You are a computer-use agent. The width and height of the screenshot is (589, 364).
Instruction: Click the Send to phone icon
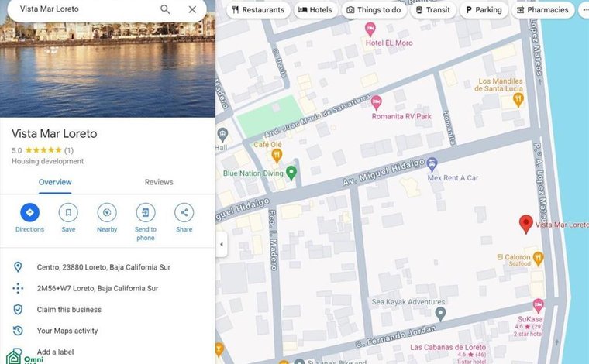[146, 213]
